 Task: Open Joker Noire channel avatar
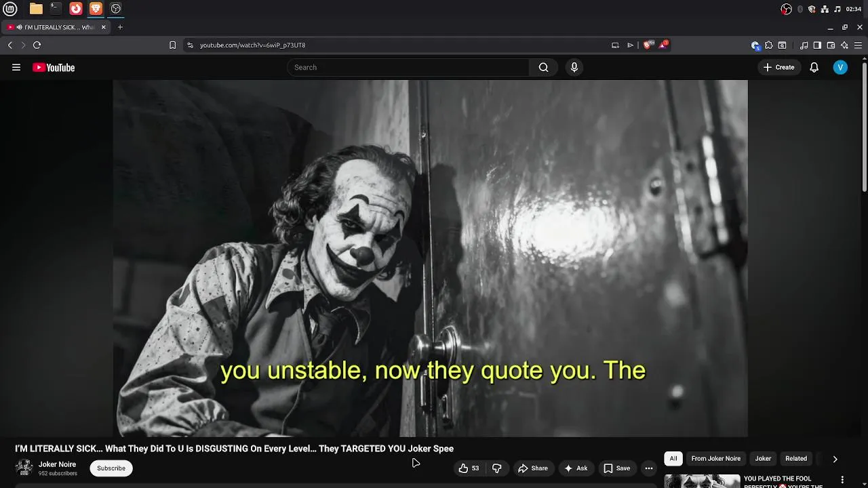24,468
